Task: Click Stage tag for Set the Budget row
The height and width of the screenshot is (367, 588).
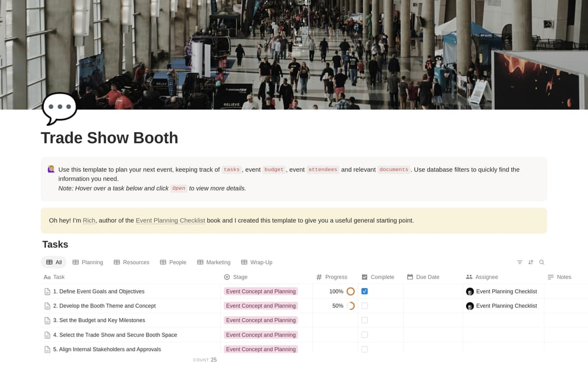Action: 261,320
